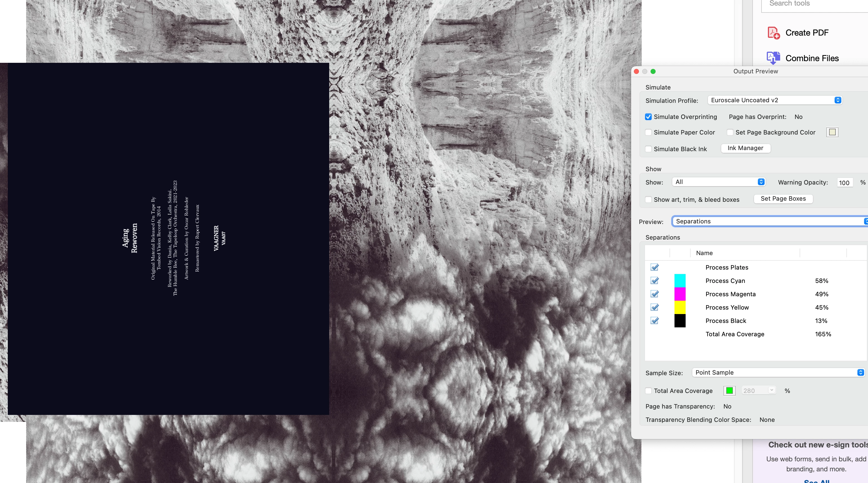
Task: Click the Create PDF icon
Action: click(x=773, y=33)
